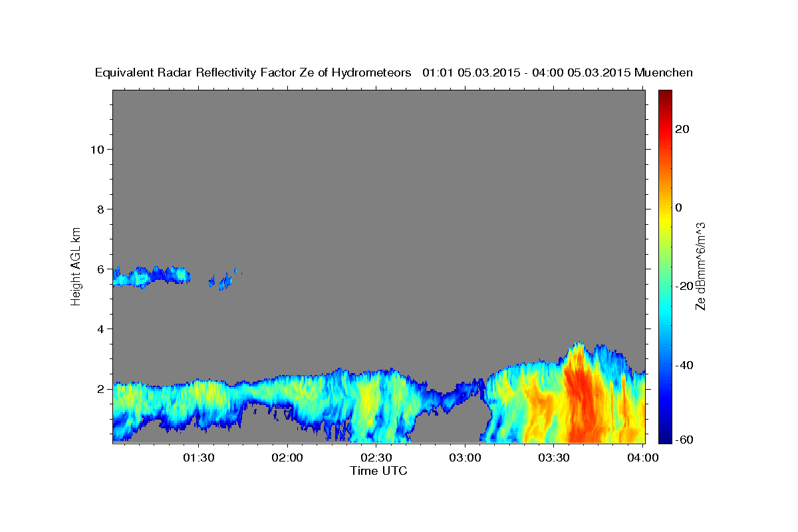Click the colorbar label '-60'
The height and width of the screenshot is (532, 798).
click(685, 440)
